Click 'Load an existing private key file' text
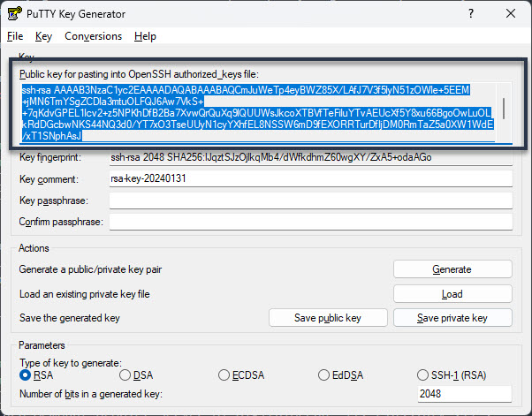This screenshot has height=416, width=532. click(85, 294)
